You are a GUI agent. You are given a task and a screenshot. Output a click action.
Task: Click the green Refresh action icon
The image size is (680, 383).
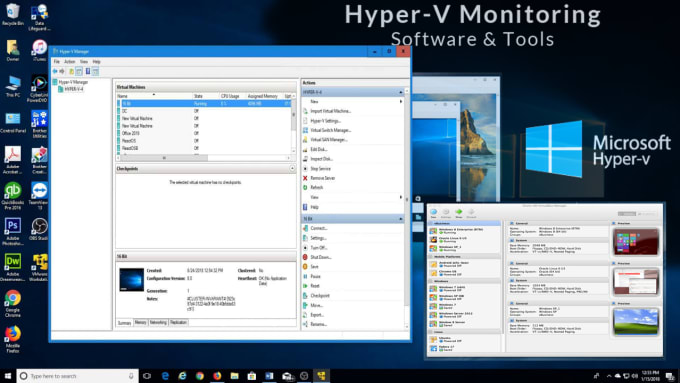305,187
